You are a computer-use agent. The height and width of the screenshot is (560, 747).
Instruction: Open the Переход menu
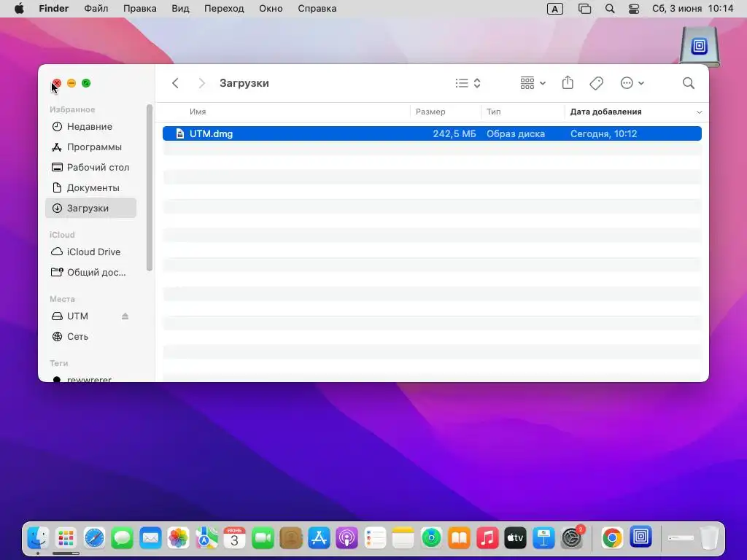224,9
